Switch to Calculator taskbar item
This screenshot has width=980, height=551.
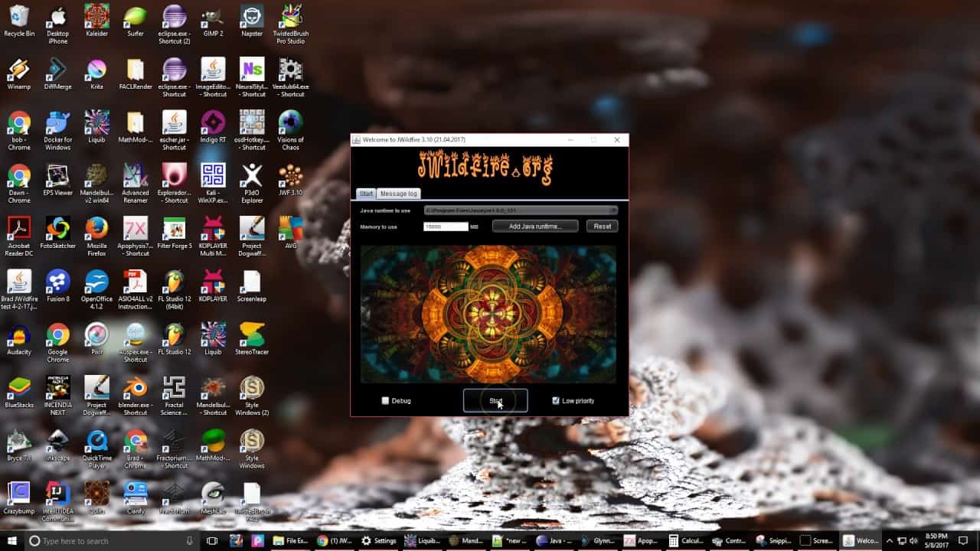[686, 540]
